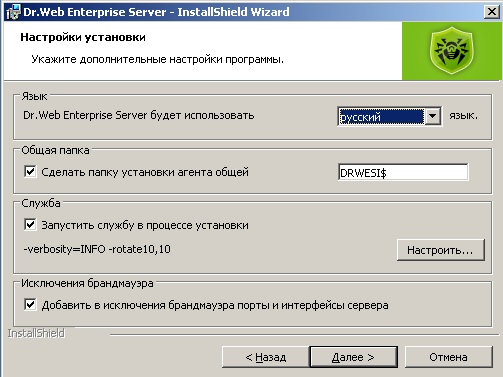Click the Настройки установки heading

coord(83,37)
